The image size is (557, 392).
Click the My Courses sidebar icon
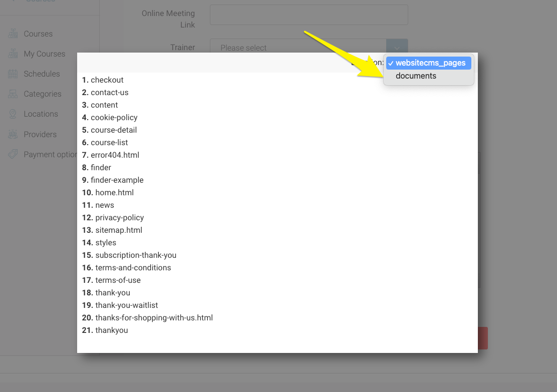coord(13,54)
